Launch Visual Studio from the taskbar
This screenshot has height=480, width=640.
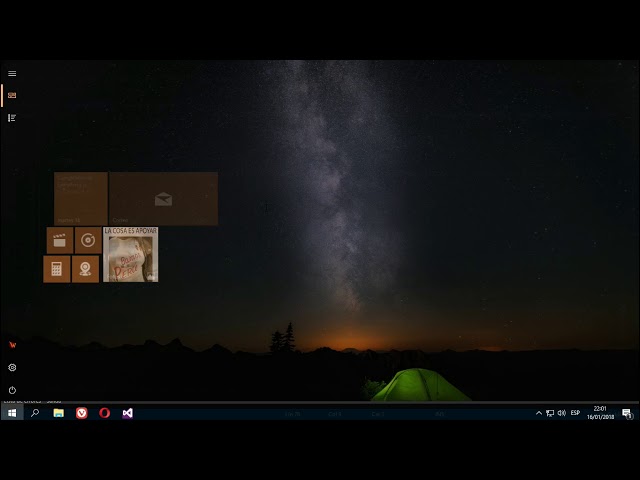tap(128, 413)
